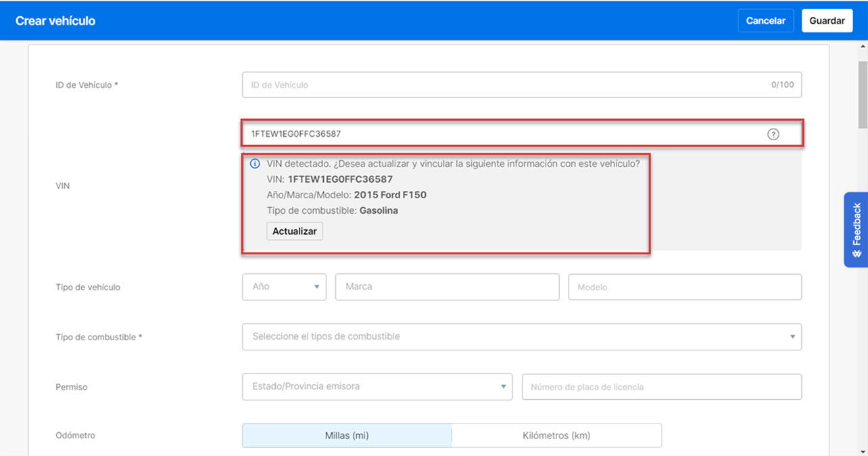Click the vertical scrollbar thumb
Screen dimensions: 868x456
point(863,93)
